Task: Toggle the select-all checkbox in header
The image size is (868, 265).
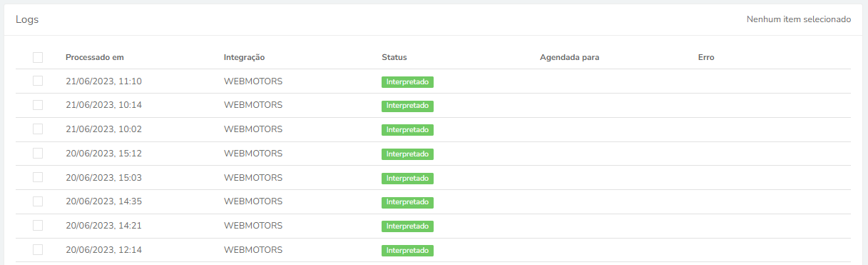Action: click(x=38, y=57)
